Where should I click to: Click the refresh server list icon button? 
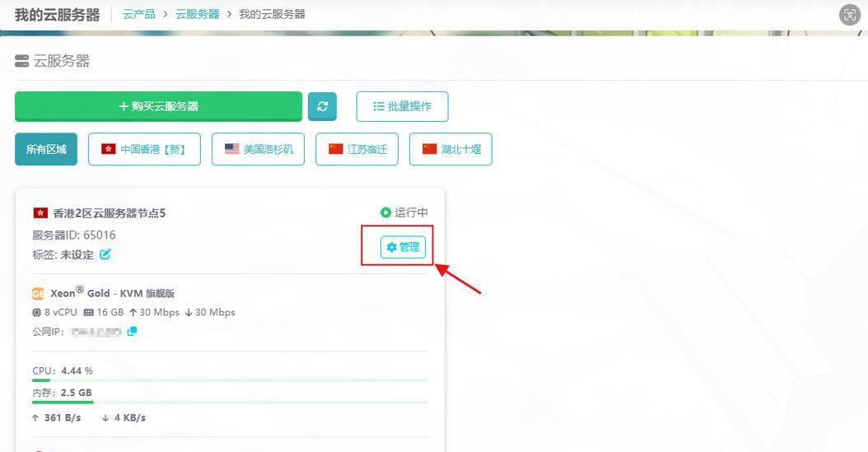coord(322,106)
